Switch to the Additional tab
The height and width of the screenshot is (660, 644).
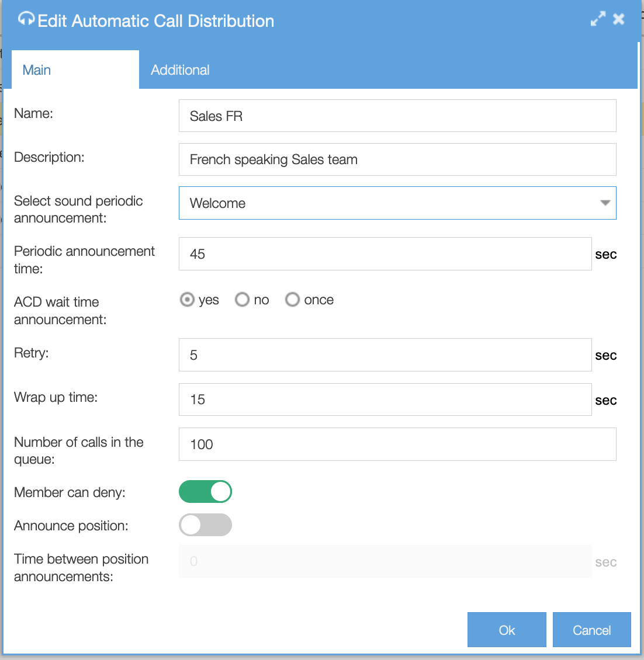point(180,70)
